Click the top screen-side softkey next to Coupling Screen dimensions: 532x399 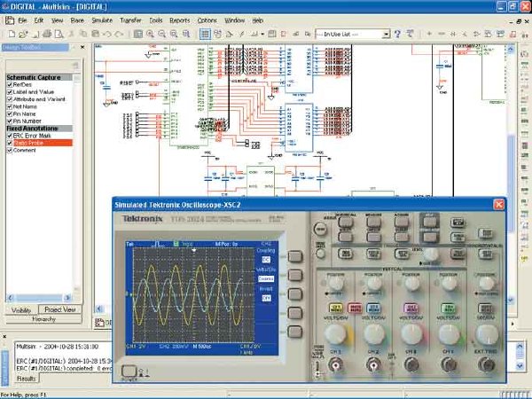[295, 256]
